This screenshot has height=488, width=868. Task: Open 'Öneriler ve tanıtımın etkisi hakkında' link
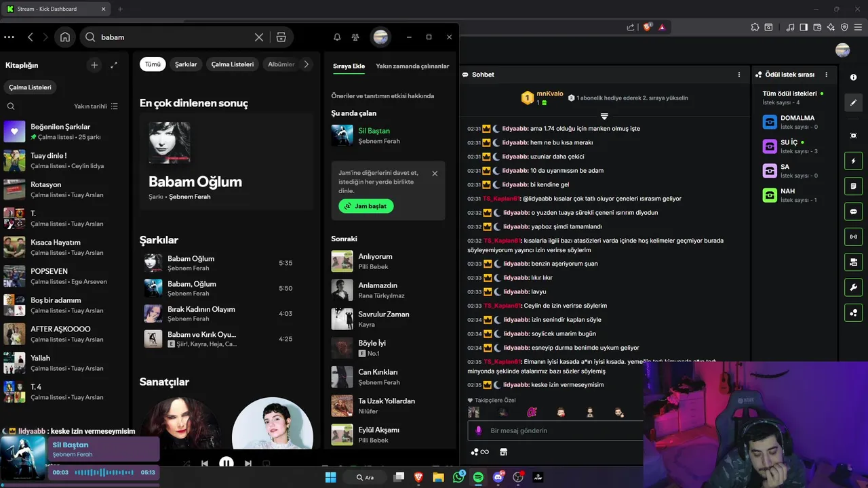click(382, 96)
